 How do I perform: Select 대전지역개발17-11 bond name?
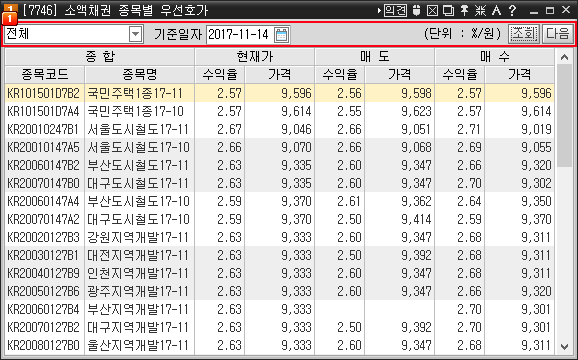tap(138, 256)
